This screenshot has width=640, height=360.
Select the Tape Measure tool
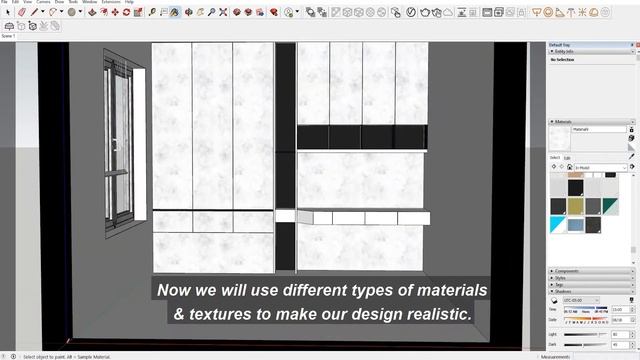click(152, 12)
